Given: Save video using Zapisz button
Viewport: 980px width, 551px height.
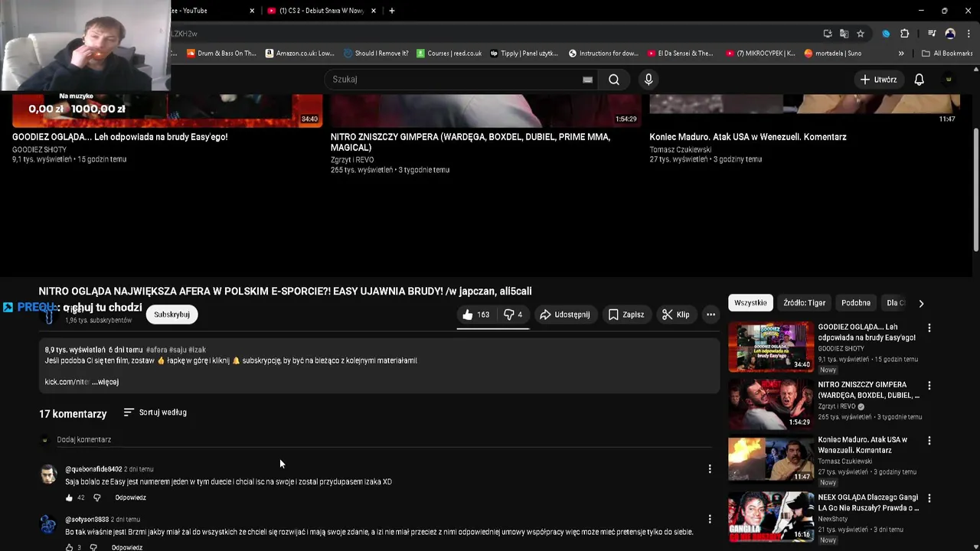Looking at the screenshot, I should [x=626, y=315].
